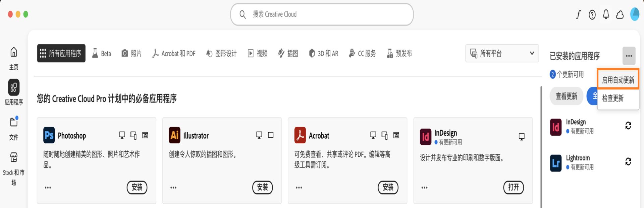Open cloud activity icon
This screenshot has width=644, height=208.
620,15
